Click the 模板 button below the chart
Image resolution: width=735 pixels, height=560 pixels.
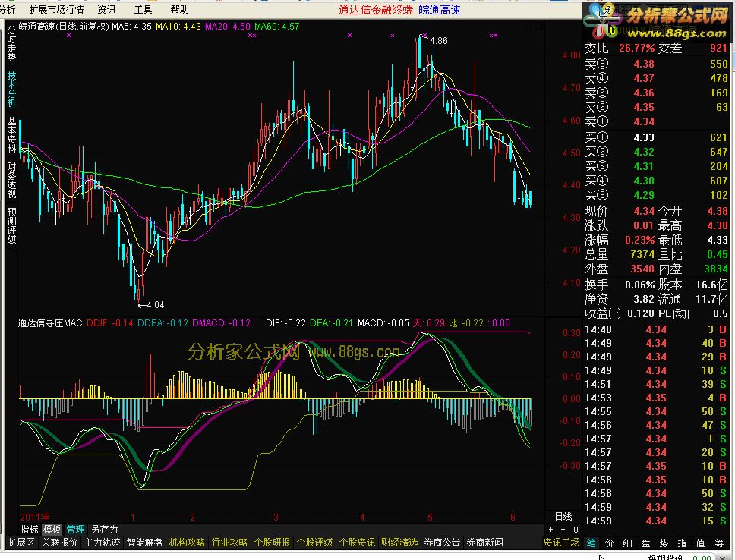[52, 530]
